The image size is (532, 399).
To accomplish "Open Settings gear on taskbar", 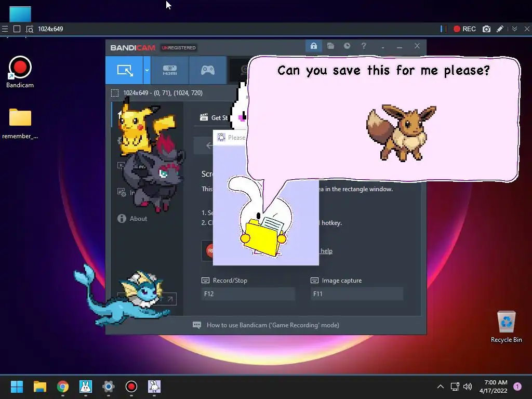I will (x=108, y=387).
